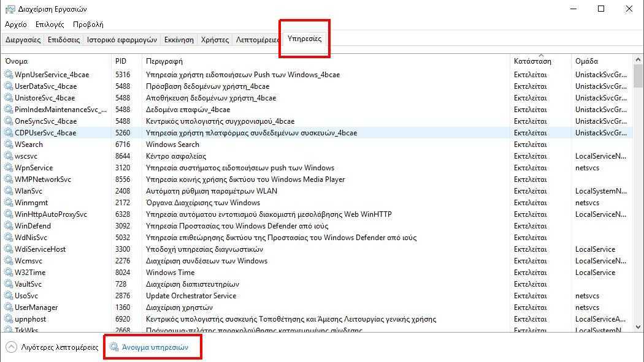
Task: Click the Λιγότερες λεπτομέρειες button label
Action: coord(60,347)
